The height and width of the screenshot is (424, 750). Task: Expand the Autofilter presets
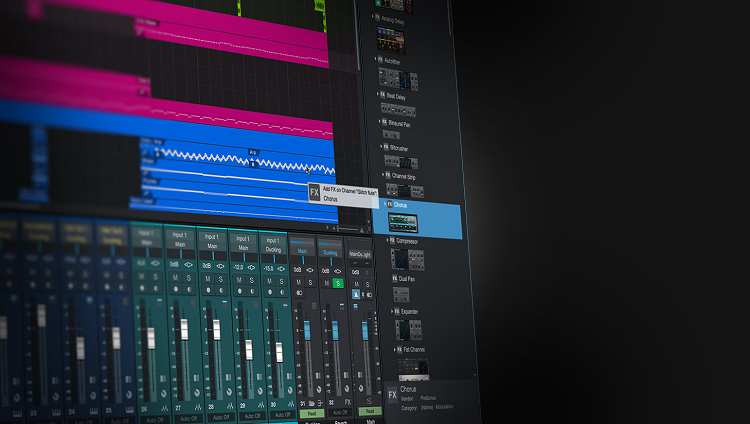(x=375, y=59)
